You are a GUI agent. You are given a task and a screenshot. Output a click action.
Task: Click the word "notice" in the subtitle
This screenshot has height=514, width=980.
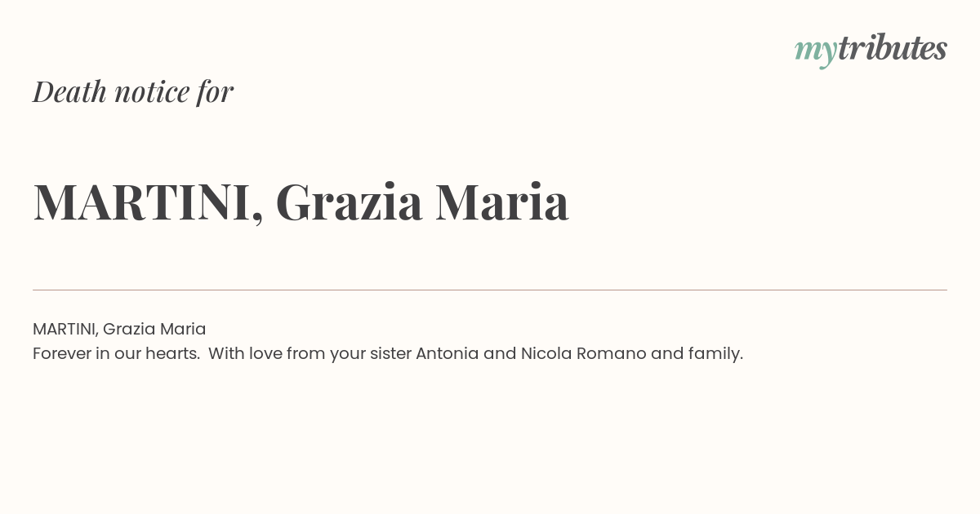pos(152,92)
